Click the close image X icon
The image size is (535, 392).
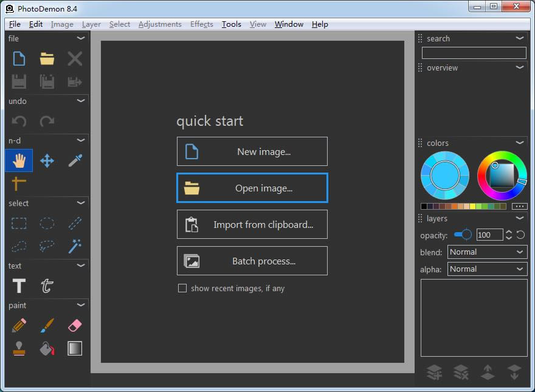[x=75, y=59]
